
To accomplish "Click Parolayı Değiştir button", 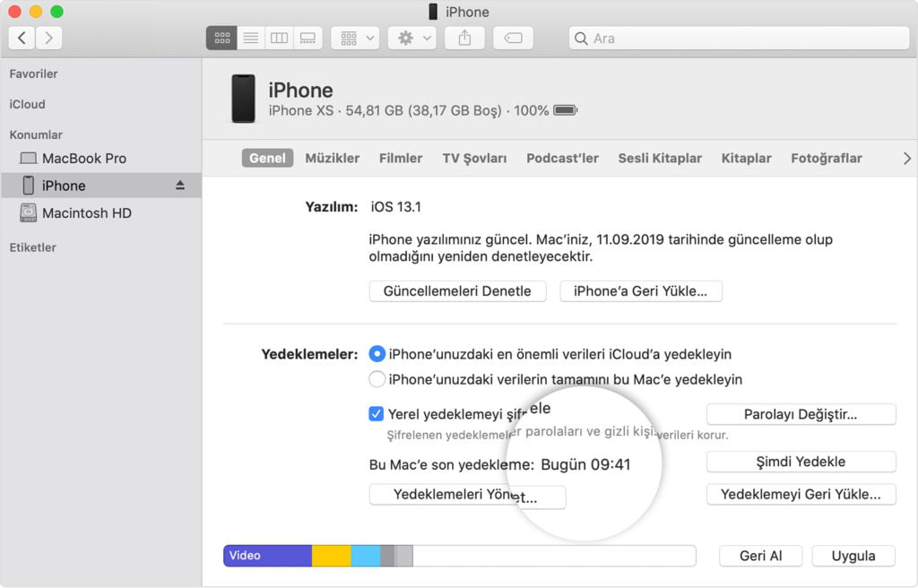I will 801,414.
